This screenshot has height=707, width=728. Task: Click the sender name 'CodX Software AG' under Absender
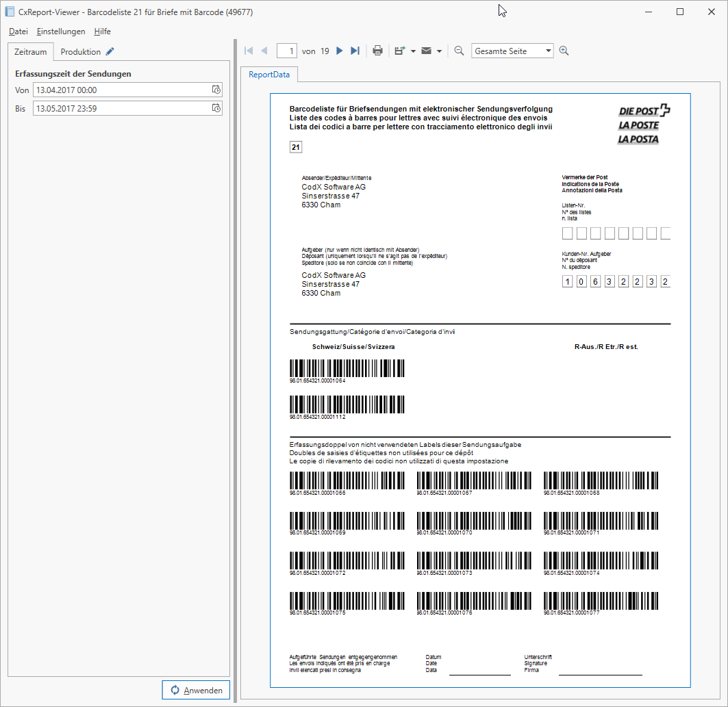click(334, 187)
